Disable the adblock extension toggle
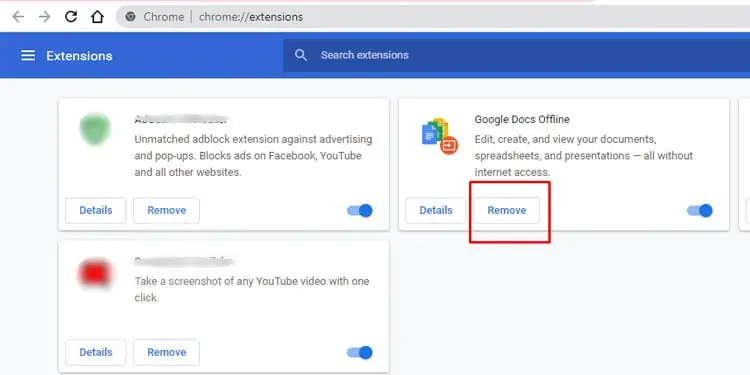This screenshot has width=750, height=375. tap(360, 210)
